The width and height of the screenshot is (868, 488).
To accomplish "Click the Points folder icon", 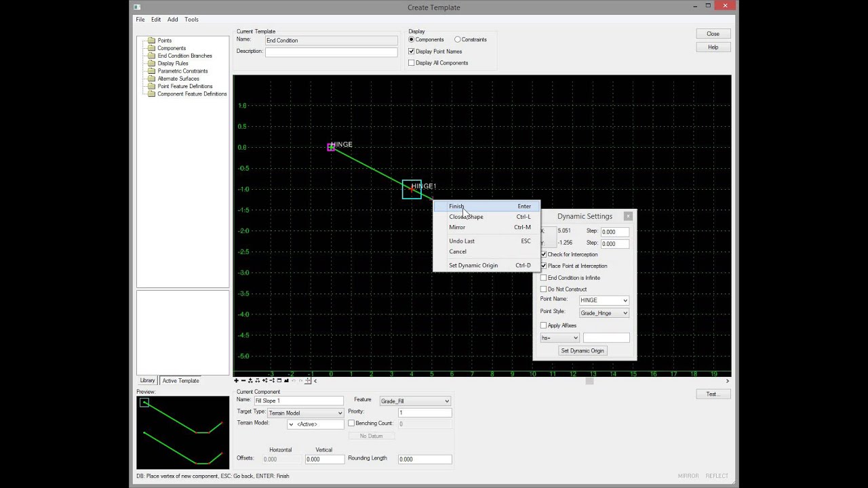I will (x=152, y=41).
